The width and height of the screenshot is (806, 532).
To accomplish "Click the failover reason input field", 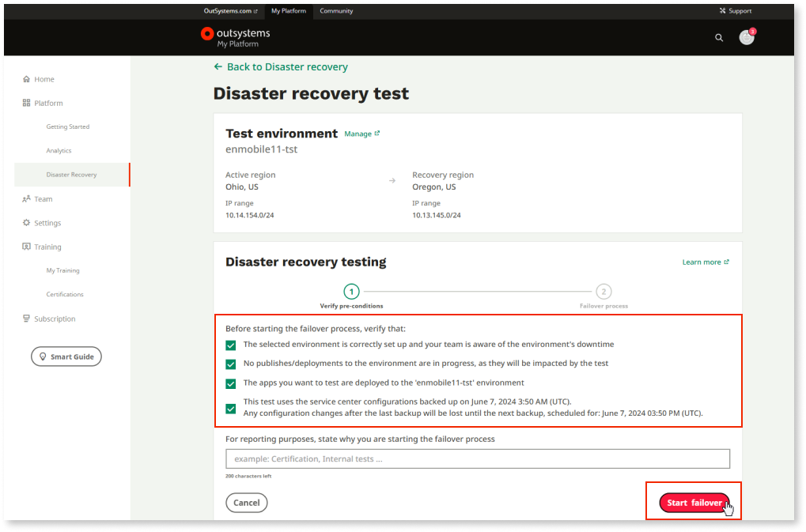I will [478, 458].
